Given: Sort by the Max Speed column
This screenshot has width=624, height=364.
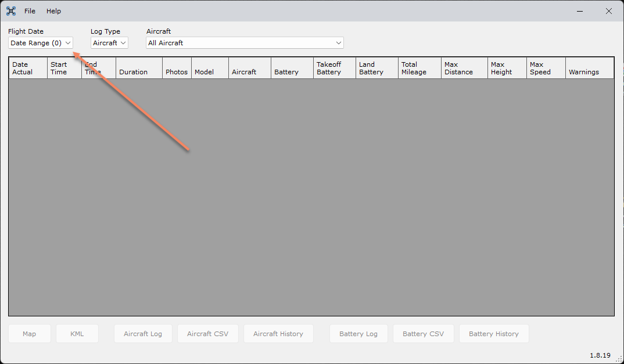Looking at the screenshot, I should point(546,68).
